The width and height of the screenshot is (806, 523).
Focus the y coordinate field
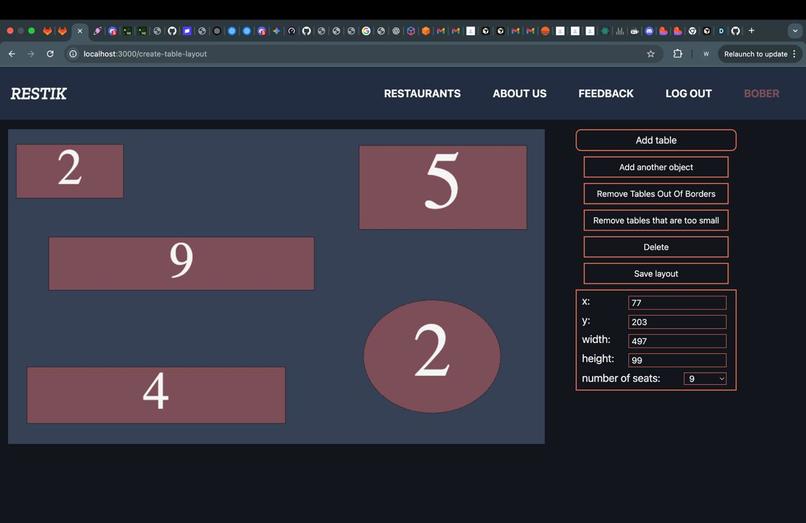pos(677,322)
